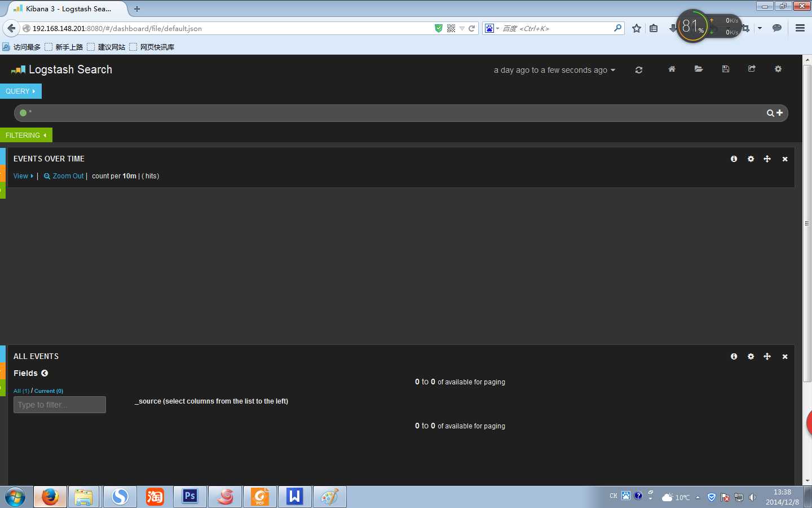Add a new query with plus icon

(x=780, y=113)
